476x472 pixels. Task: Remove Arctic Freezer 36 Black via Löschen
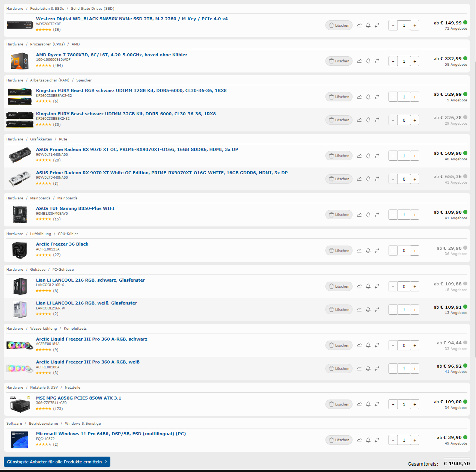339,250
